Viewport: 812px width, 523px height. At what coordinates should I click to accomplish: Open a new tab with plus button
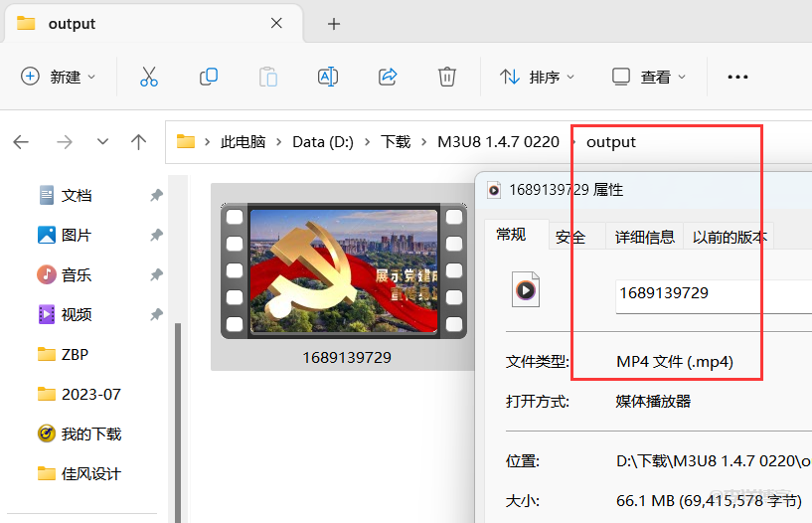(x=334, y=24)
